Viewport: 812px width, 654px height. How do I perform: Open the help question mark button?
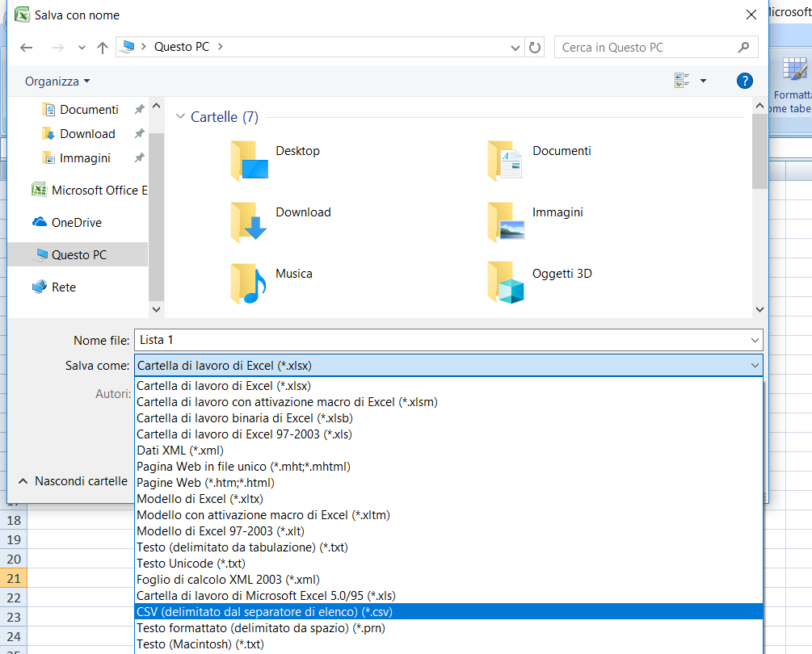(x=745, y=81)
